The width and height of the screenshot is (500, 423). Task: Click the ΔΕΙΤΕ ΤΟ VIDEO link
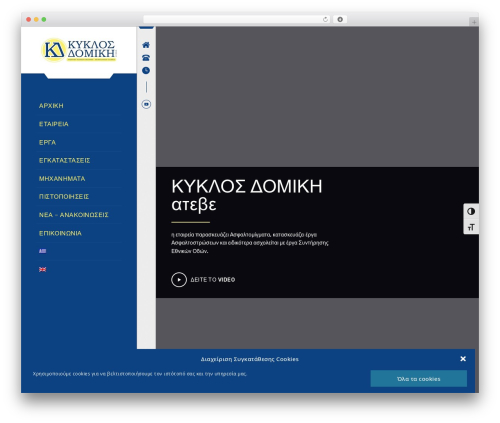[x=213, y=280]
